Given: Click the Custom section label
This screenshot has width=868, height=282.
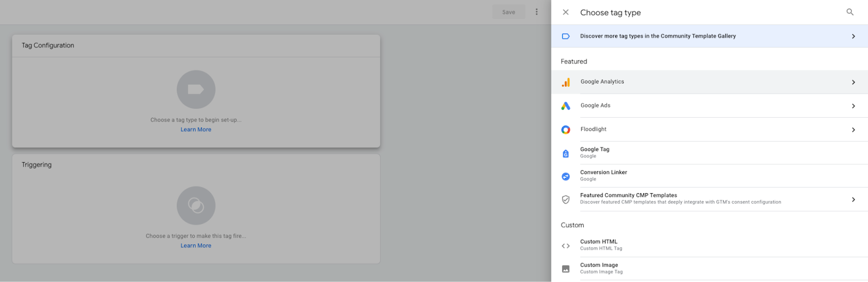Looking at the screenshot, I should tap(572, 225).
